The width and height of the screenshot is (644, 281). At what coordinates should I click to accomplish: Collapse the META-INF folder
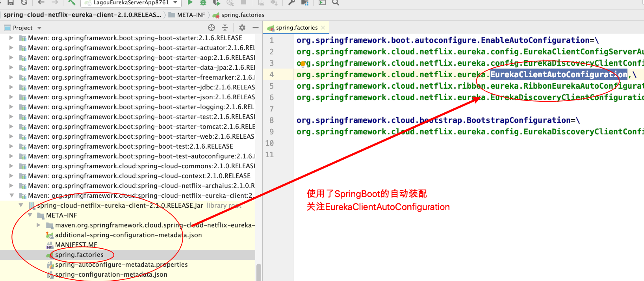30,215
